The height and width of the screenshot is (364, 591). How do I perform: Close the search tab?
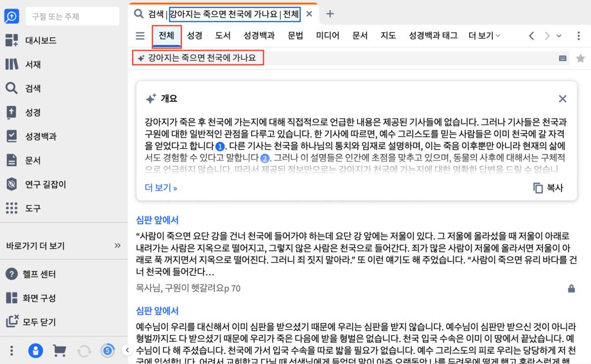(x=309, y=14)
